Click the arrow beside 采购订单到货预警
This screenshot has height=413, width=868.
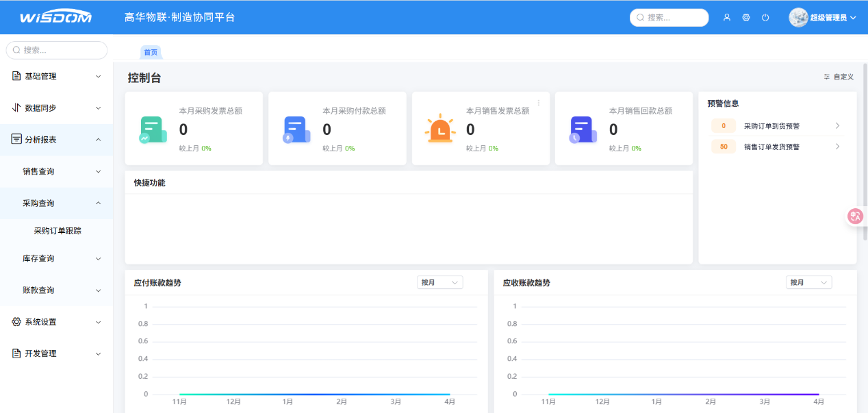pyautogui.click(x=837, y=126)
